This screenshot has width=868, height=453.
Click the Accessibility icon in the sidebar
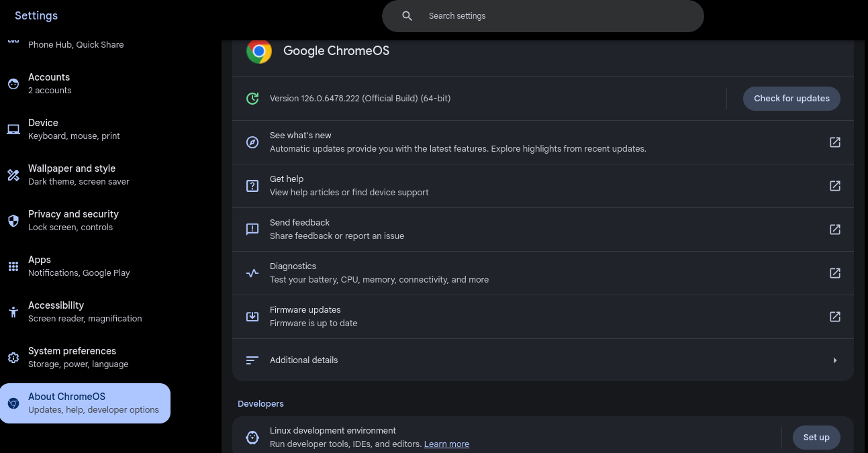pos(13,312)
